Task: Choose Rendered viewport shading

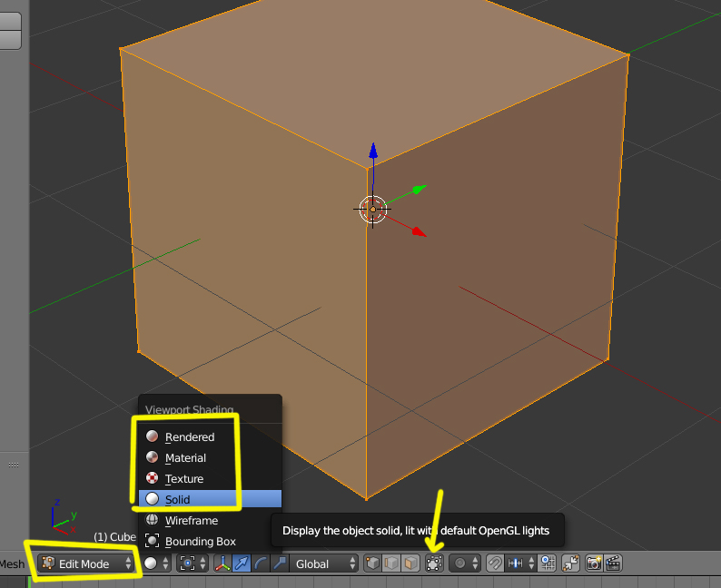Action: coord(210,436)
